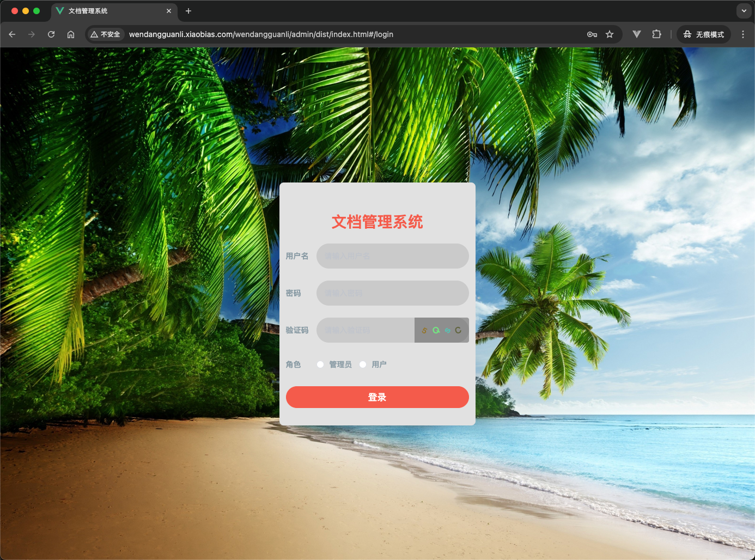Open the password key icon in address bar
This screenshot has height=560, width=755.
[592, 34]
